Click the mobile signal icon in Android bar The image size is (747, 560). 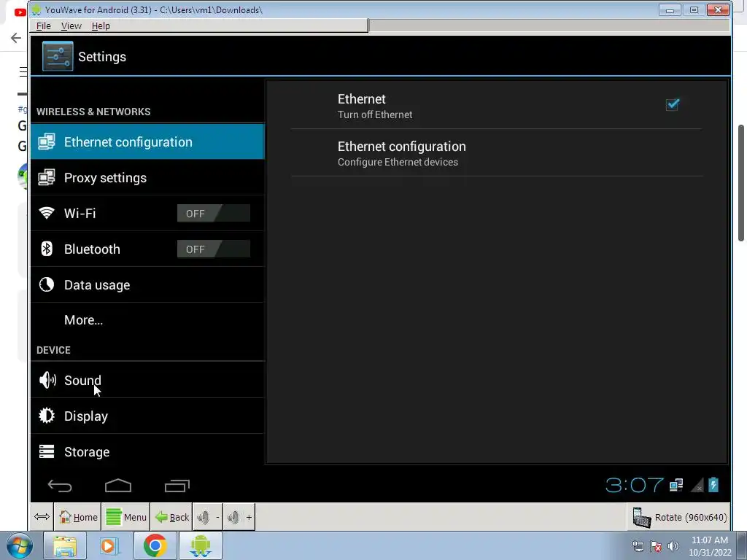(697, 485)
